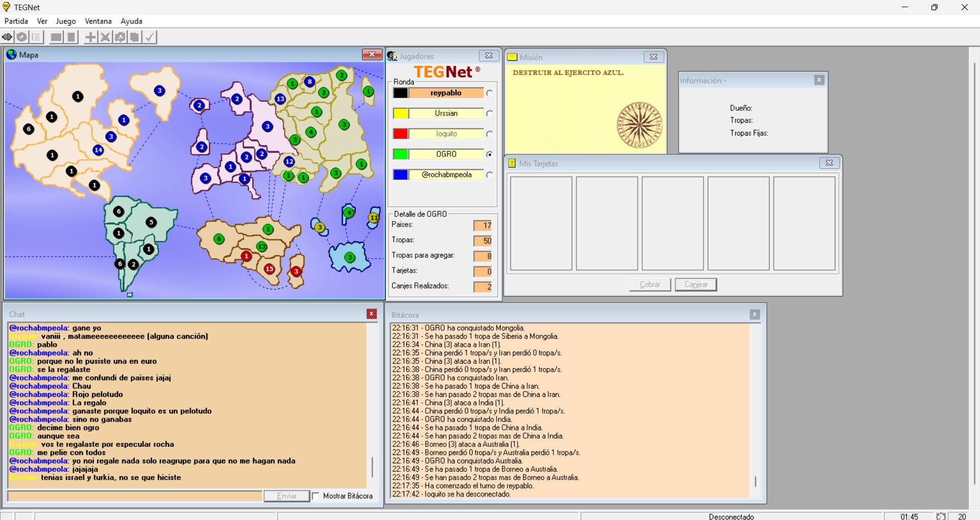This screenshot has height=520, width=980.
Task: Select the first empty card slot
Action: [541, 223]
